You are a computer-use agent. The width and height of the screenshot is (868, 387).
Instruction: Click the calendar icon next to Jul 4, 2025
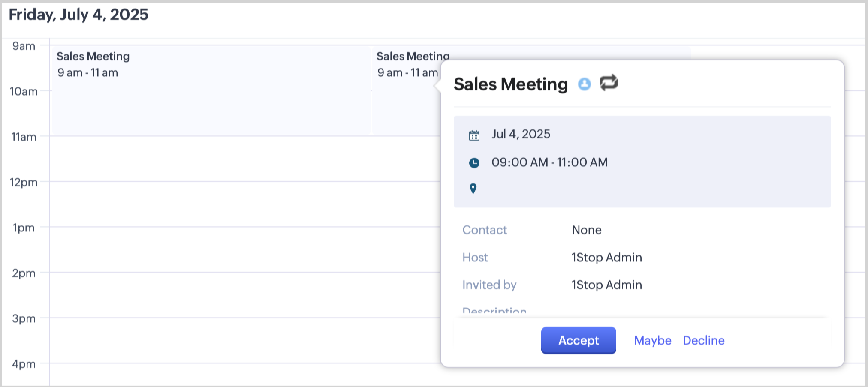pyautogui.click(x=474, y=135)
